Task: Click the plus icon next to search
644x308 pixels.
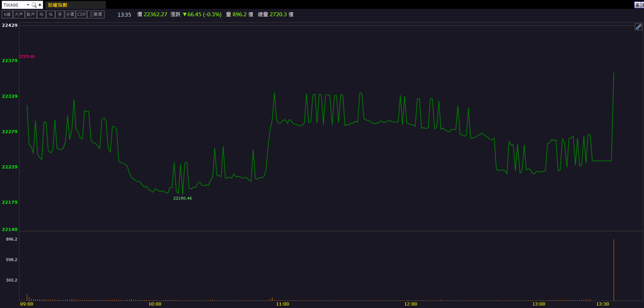Action: [40, 5]
